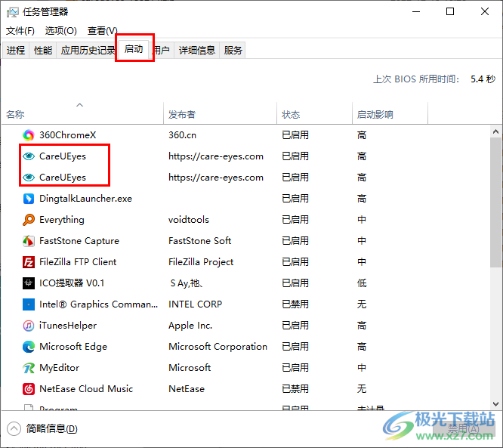
Task: Switch to the 应用历史记录 tab
Action: [88, 50]
